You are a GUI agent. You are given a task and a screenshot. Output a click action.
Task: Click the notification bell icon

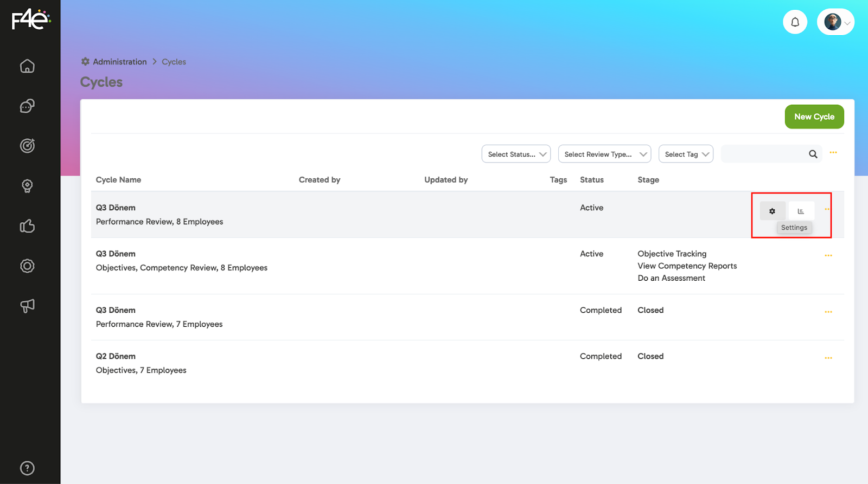(795, 22)
